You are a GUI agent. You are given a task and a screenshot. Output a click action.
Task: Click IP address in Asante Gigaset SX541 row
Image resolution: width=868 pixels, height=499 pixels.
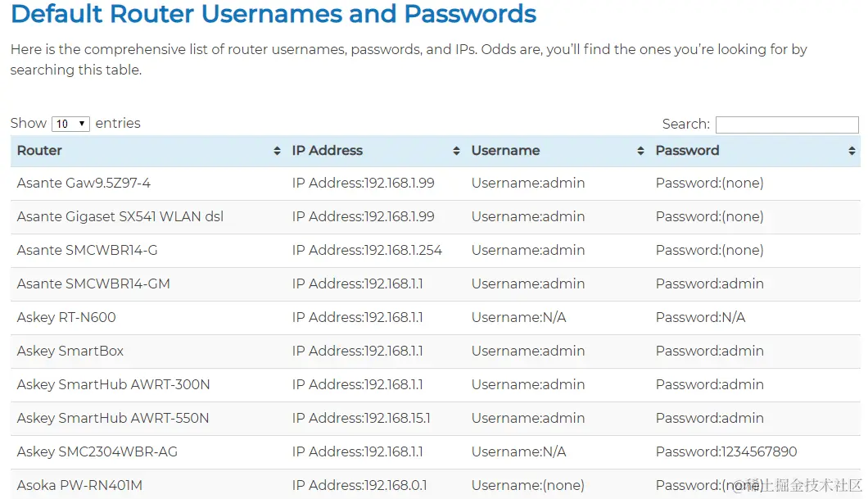click(x=363, y=216)
